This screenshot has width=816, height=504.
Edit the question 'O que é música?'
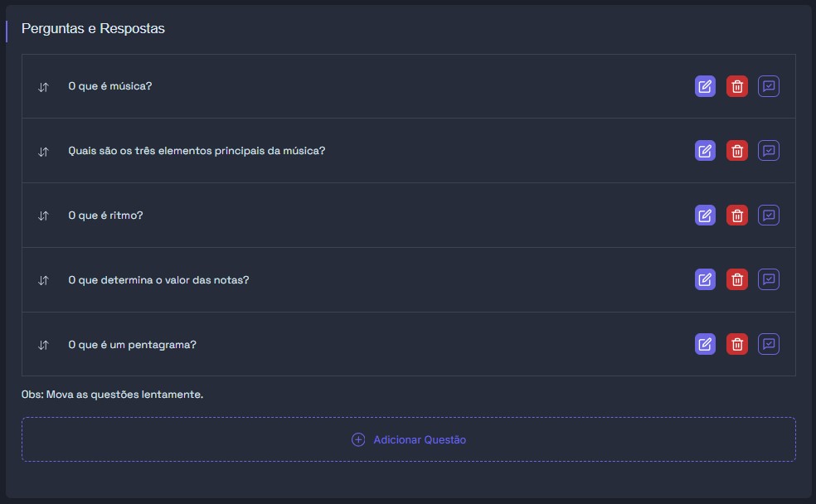(x=705, y=86)
